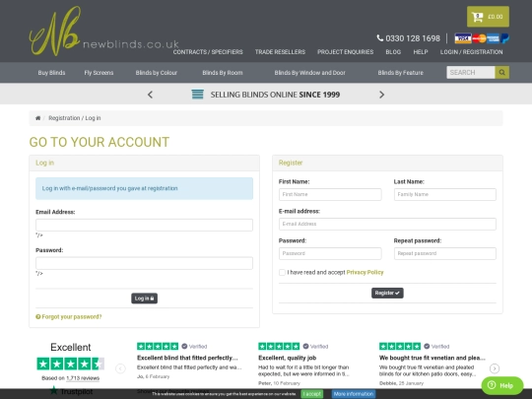Click the American Express icon
Screen dimensions: 532x399
tap(493, 38)
